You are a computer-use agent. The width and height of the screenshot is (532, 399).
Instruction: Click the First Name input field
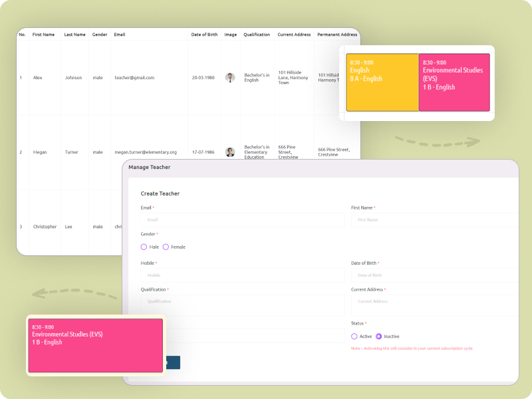(x=434, y=219)
